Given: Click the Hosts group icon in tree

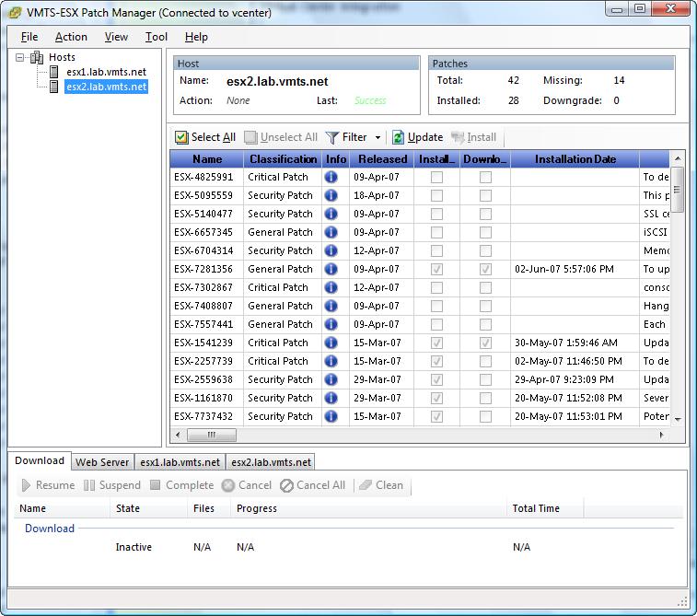Looking at the screenshot, I should coord(37,57).
